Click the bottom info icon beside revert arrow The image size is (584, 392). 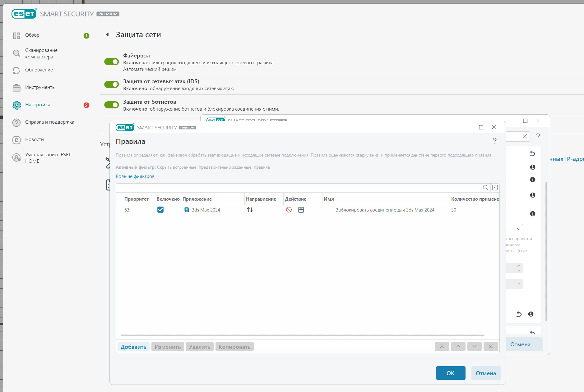pyautogui.click(x=531, y=314)
